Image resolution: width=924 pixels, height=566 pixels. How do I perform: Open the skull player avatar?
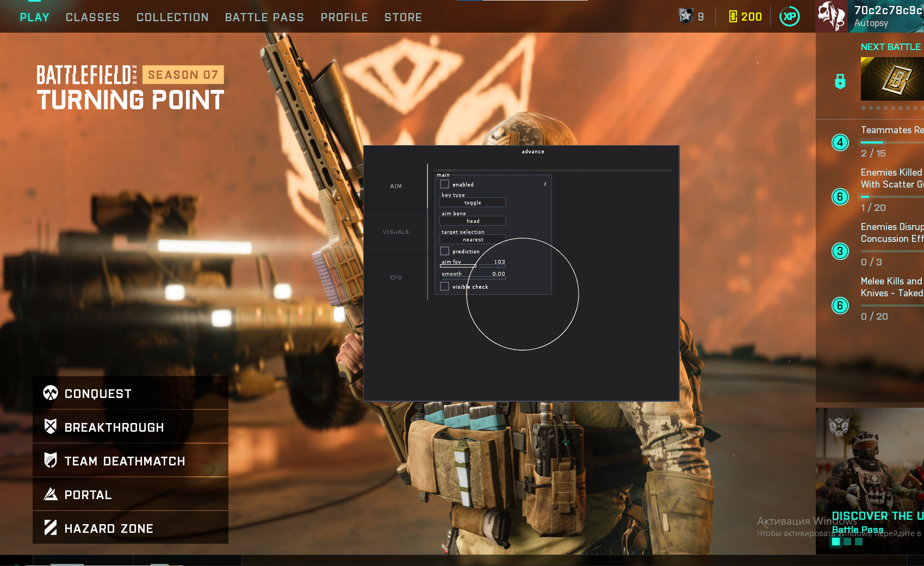click(832, 16)
